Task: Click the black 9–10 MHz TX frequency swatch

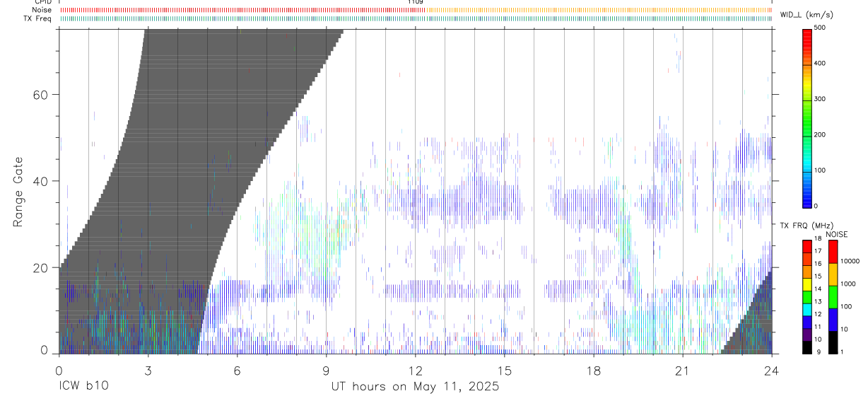Action: (807, 347)
